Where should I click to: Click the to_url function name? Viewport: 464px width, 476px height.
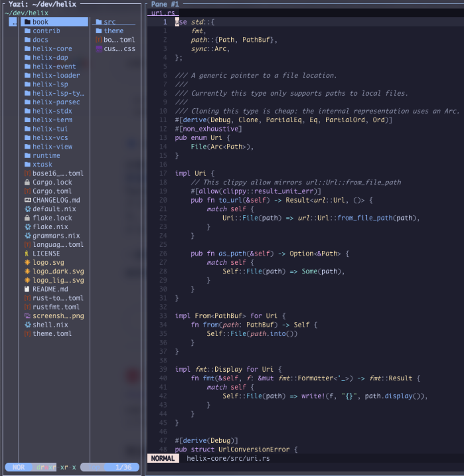point(230,200)
